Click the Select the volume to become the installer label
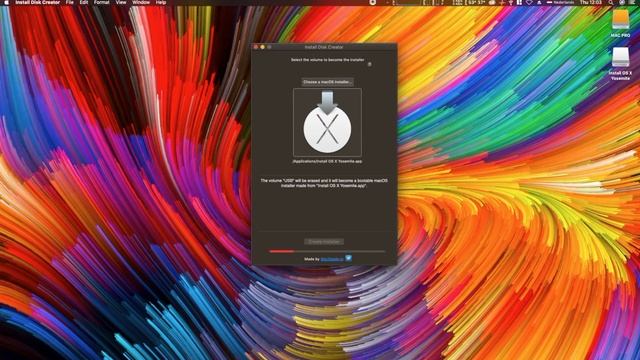This screenshot has width=640, height=360. click(x=327, y=60)
